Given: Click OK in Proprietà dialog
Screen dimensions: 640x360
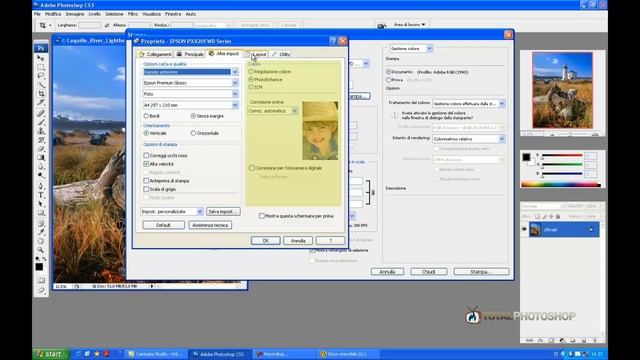Looking at the screenshot, I should (x=266, y=240).
